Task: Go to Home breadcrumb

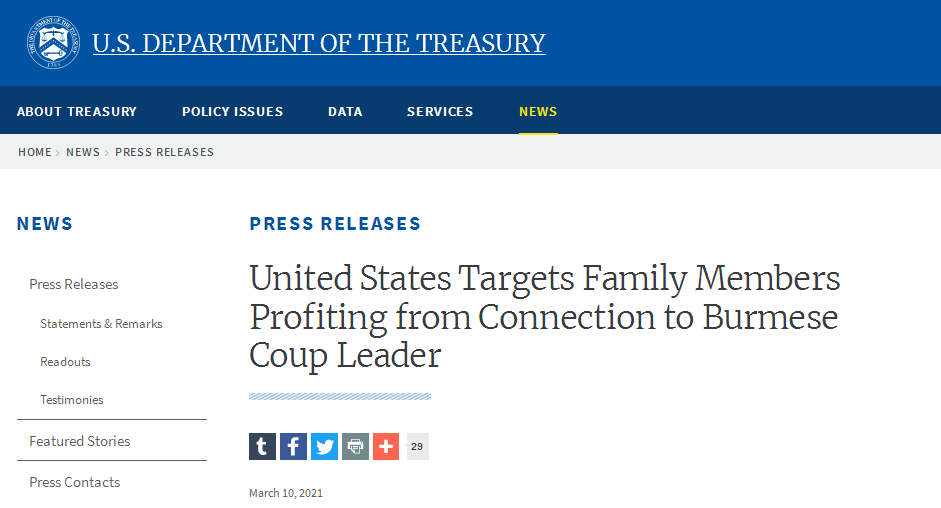Action: [x=35, y=152]
